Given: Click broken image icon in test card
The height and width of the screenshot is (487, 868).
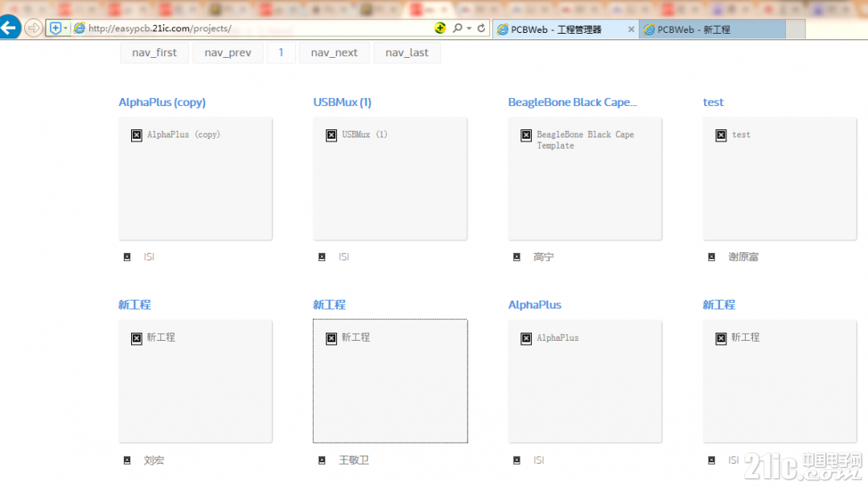Looking at the screenshot, I should tap(722, 136).
